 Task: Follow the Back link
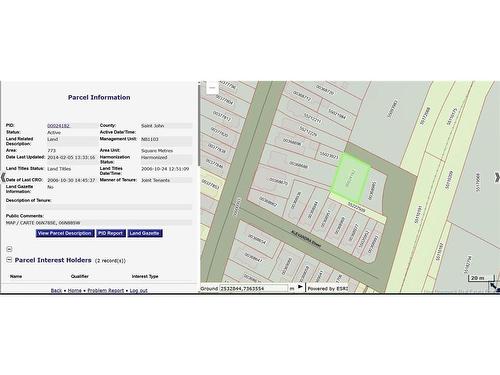click(x=56, y=290)
